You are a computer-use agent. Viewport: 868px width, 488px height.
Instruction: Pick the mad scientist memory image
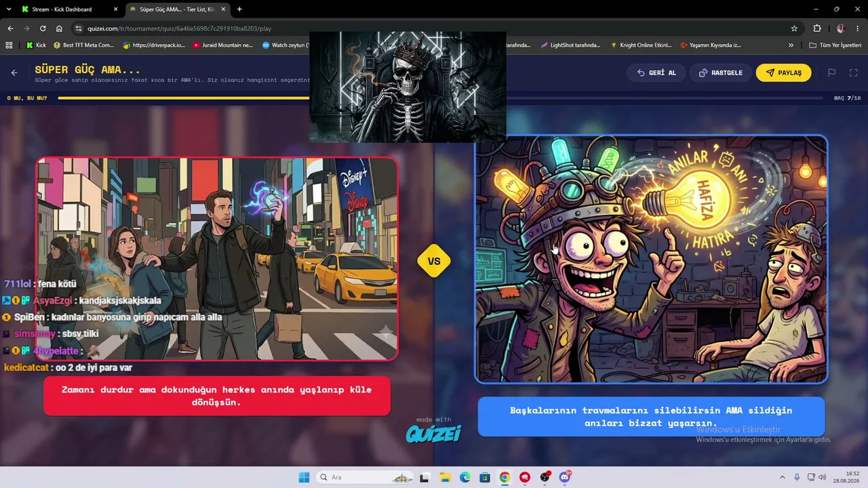651,259
